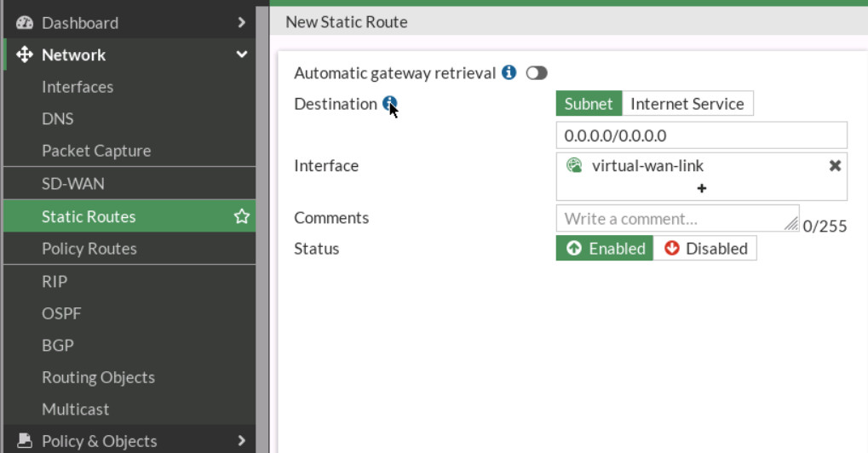Image resolution: width=868 pixels, height=453 pixels.
Task: Click the Dashboard gauge icon
Action: click(x=25, y=23)
